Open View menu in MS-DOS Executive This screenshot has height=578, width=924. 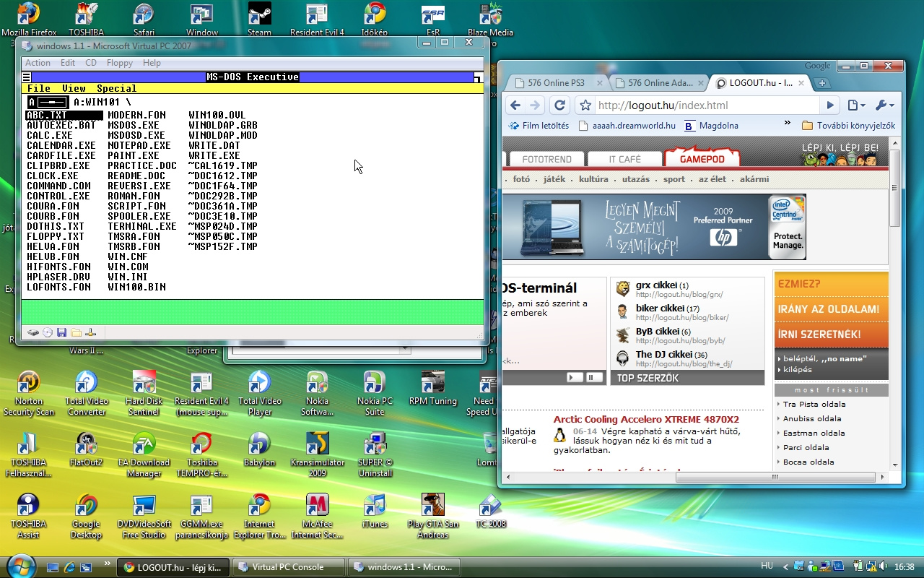click(74, 88)
